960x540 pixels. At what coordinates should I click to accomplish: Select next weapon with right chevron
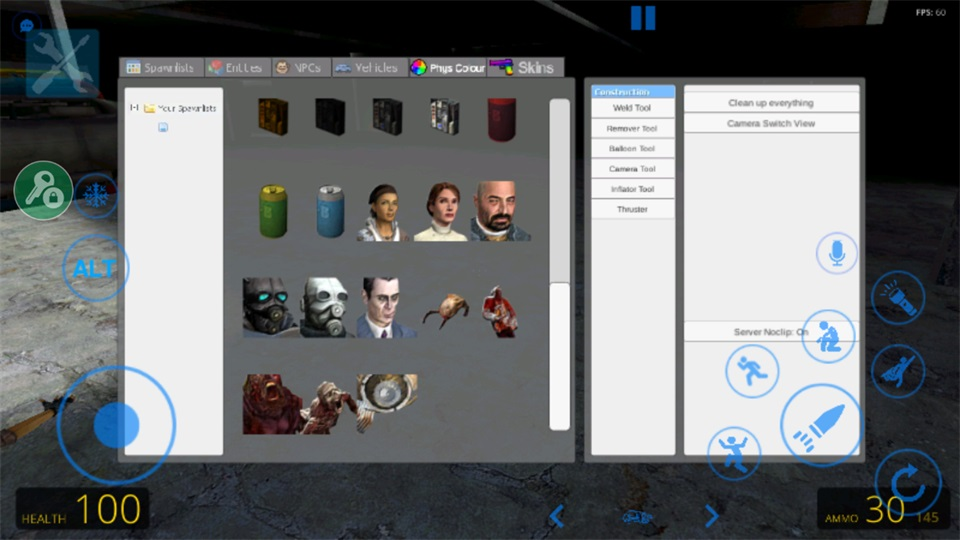point(711,516)
